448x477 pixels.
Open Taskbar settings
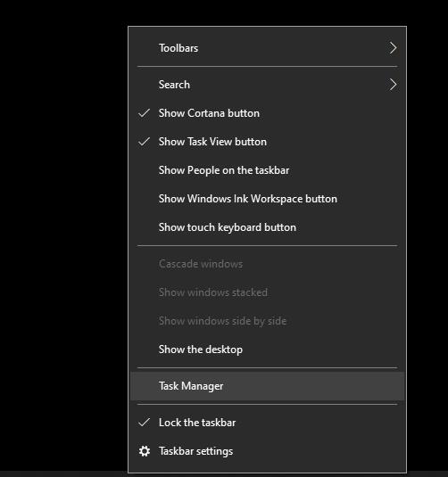[267, 451]
